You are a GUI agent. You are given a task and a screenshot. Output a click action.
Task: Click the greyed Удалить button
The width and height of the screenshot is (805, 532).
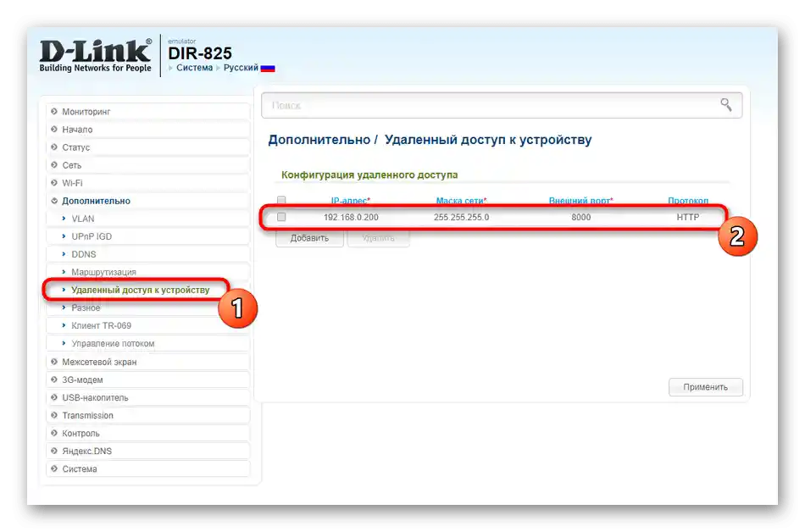(x=379, y=238)
